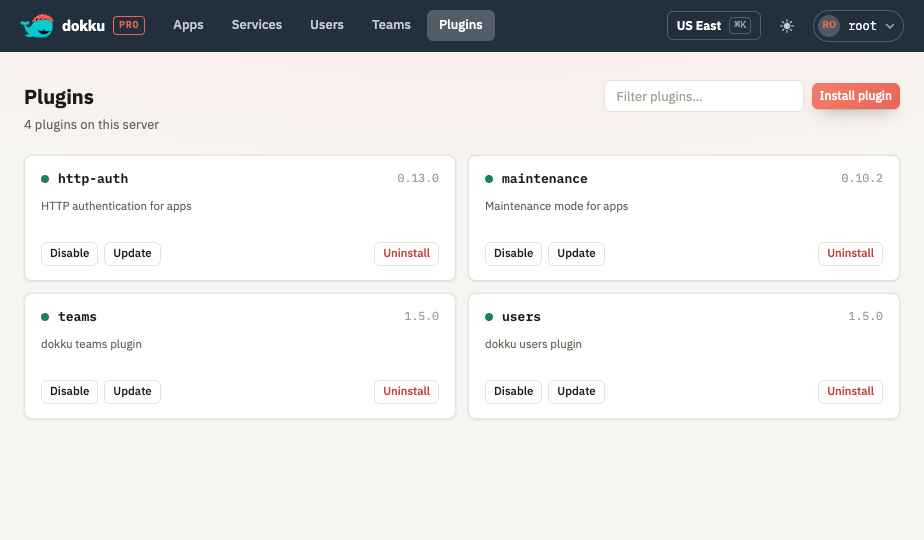Screen dimensions: 924x540
Task: Select the Plugins nav tab
Action: pos(461,25)
